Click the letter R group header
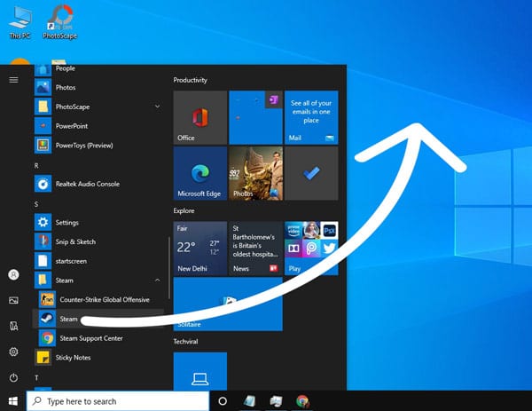 [36, 166]
